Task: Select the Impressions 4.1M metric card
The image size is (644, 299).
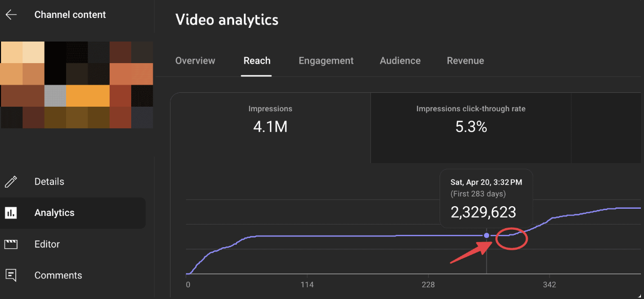Action: [271, 121]
